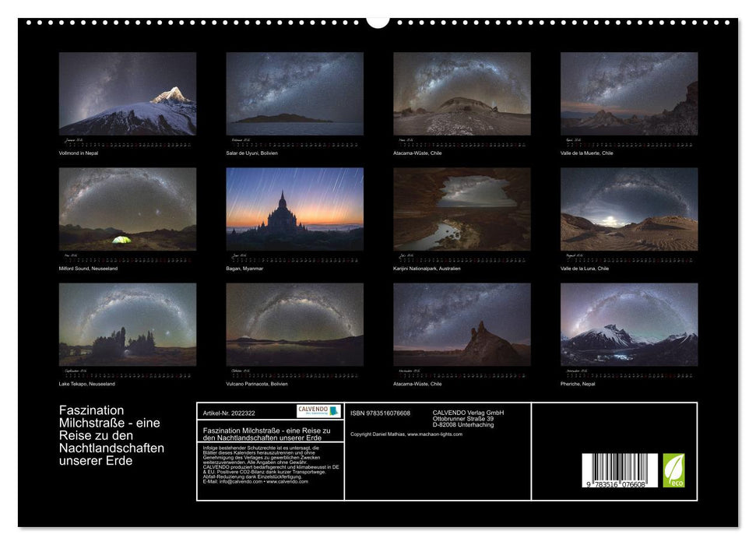This screenshot has height=545, width=756.
Task: Click the ISBN barcode
Action: [x=619, y=471]
